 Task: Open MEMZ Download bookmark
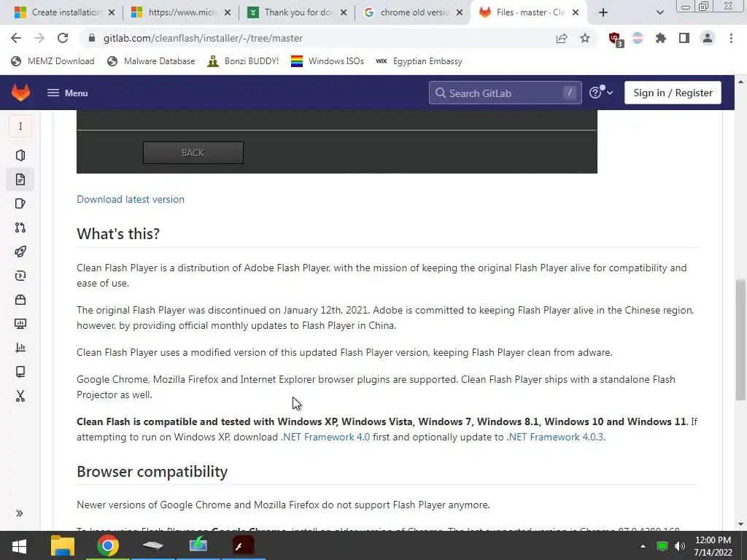53,61
